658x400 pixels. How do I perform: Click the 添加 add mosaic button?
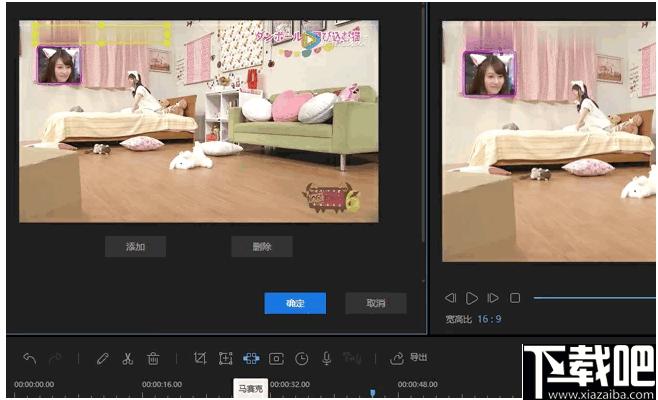click(135, 246)
